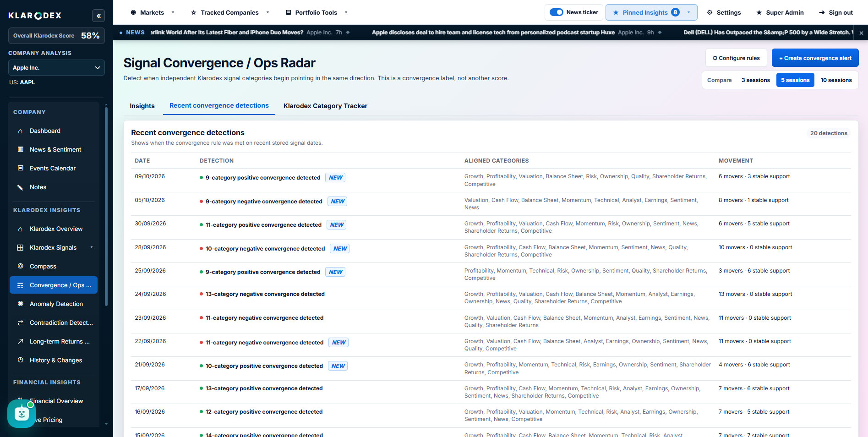Select 3 sessions compare option
The width and height of the screenshot is (868, 437).
tap(756, 80)
